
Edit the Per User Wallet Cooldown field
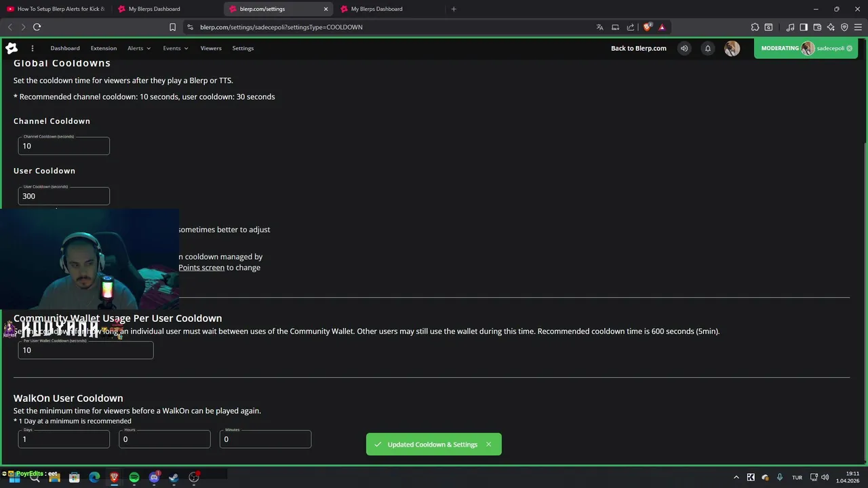click(85, 350)
